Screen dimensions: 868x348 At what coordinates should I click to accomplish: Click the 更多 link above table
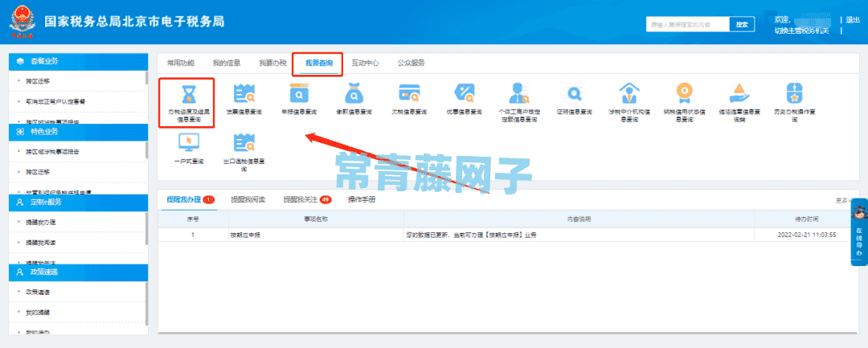tap(841, 200)
